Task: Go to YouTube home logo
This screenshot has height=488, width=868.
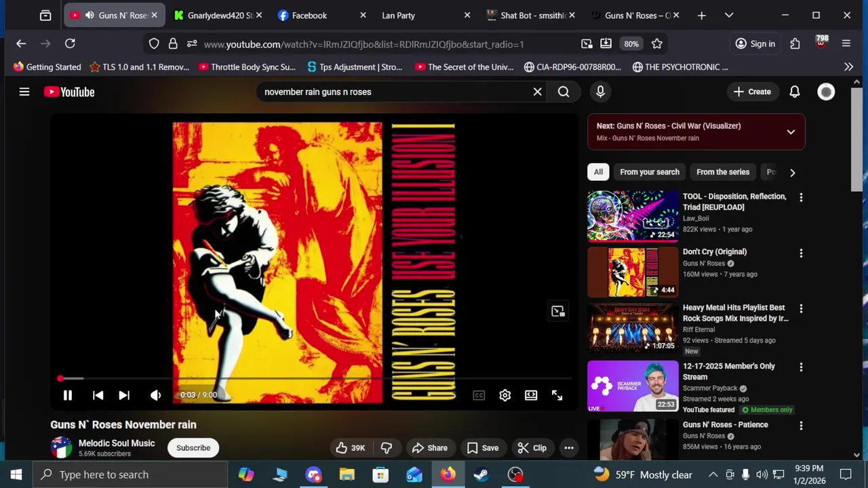Action: [69, 91]
